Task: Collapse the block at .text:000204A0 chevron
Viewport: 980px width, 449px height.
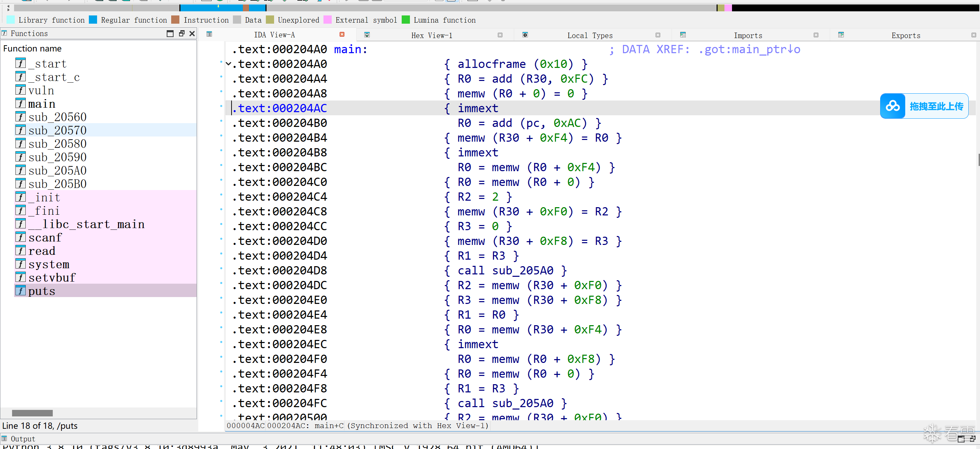Action: [x=228, y=64]
